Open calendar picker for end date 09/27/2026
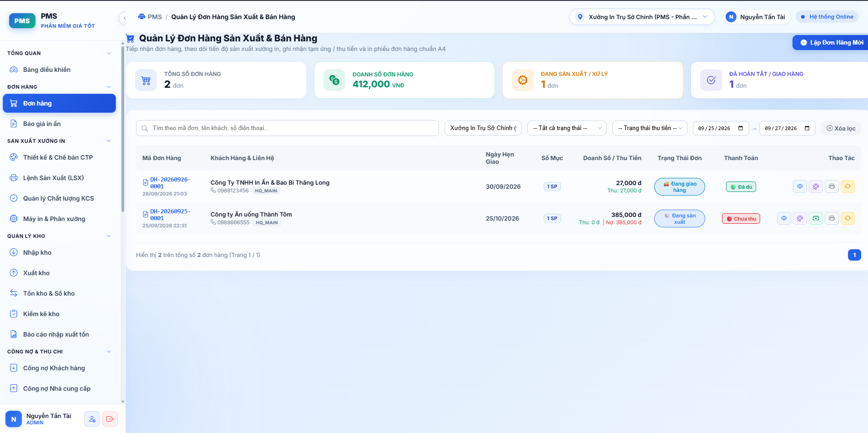 pos(807,128)
